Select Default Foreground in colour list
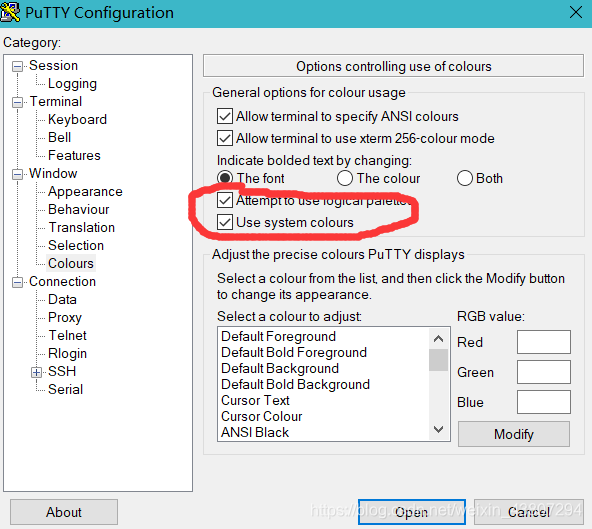The image size is (592, 529). coord(278,336)
